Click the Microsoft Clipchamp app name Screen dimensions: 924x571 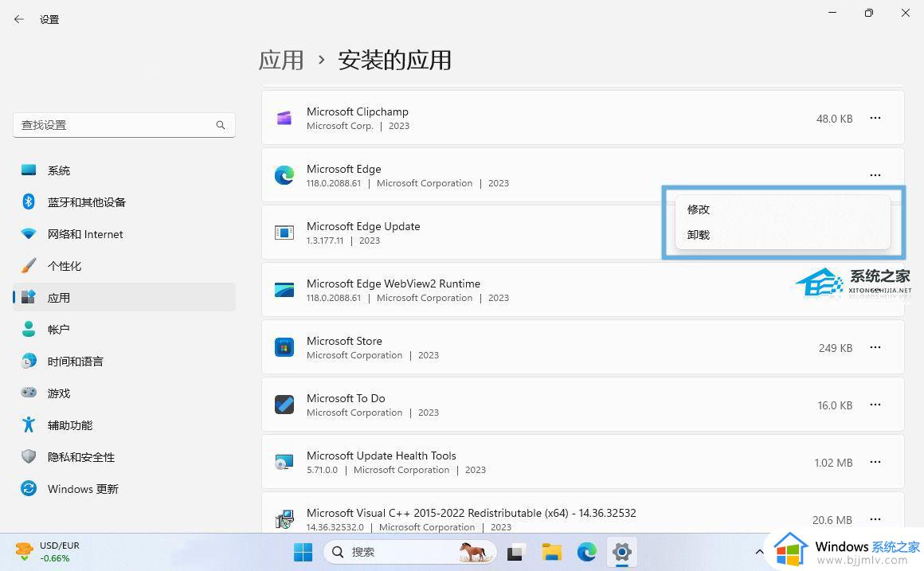coord(357,111)
